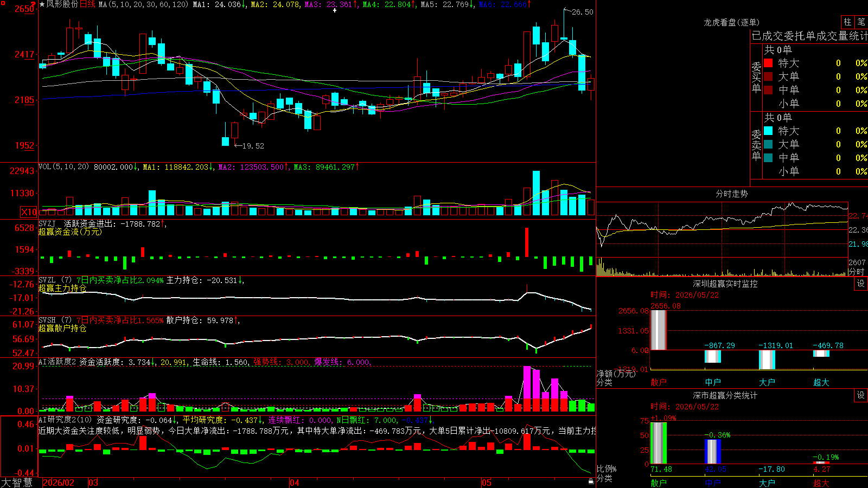Screen dimensions: 868x488
Task: Click the 03 month marker on timeline
Action: point(93,483)
